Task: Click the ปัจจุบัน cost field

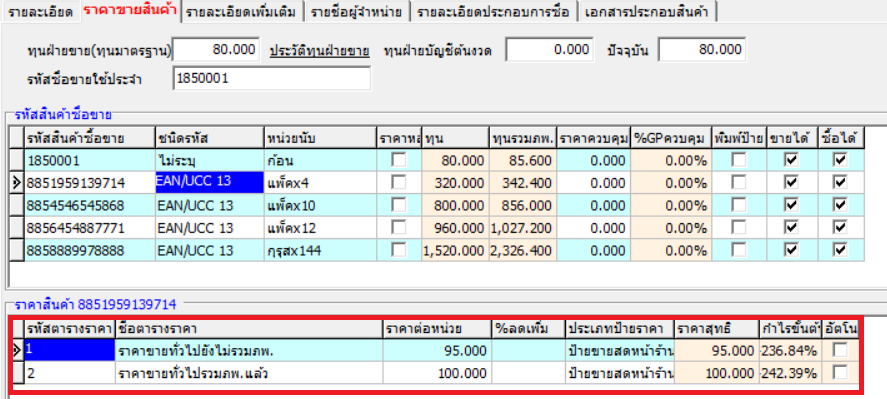Action: (x=701, y=50)
